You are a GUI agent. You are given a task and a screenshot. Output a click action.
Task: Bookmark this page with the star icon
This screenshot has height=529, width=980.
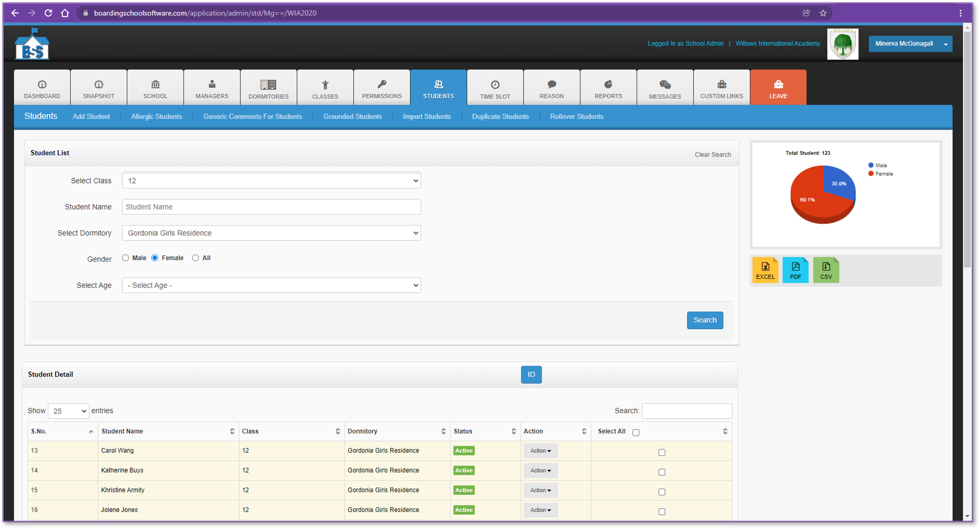click(x=823, y=13)
